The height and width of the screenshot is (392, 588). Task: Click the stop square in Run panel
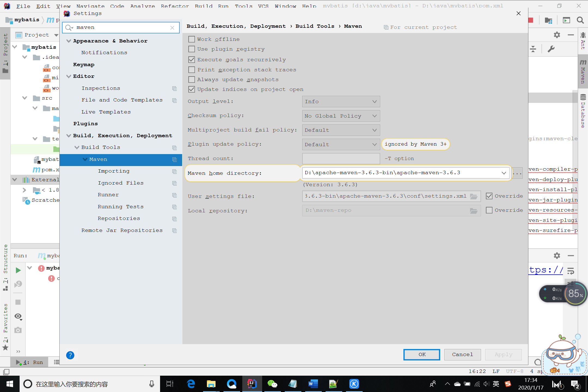(x=18, y=302)
